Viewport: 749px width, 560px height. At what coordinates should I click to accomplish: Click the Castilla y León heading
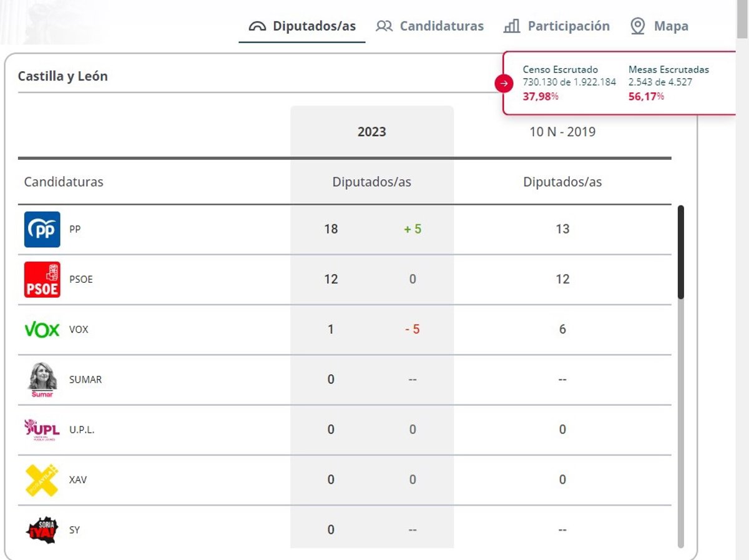[62, 76]
